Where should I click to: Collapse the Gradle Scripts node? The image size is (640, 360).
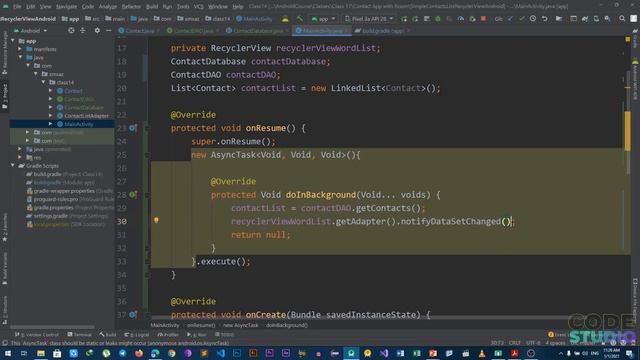13,166
